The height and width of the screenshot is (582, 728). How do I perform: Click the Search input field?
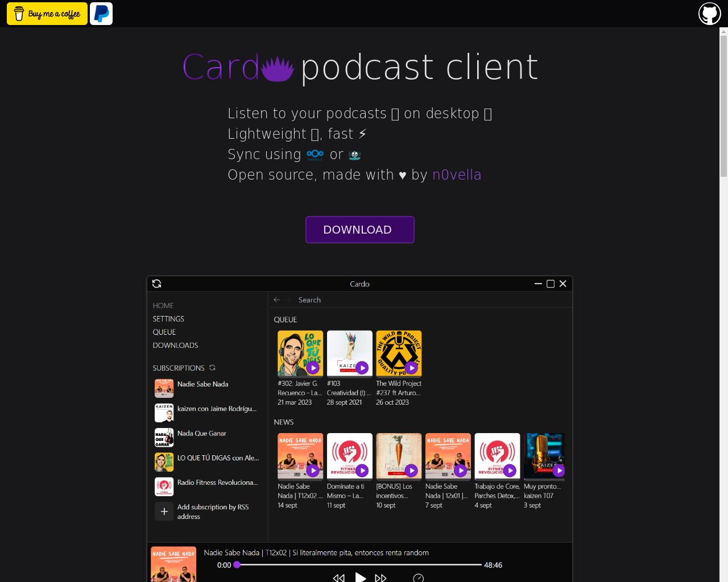pyautogui.click(x=309, y=300)
